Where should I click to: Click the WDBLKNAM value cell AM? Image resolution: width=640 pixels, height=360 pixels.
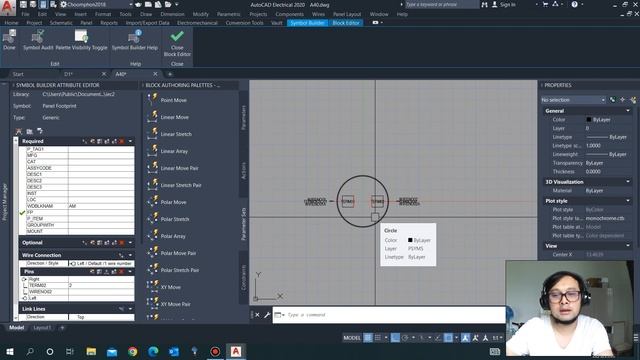(x=101, y=206)
